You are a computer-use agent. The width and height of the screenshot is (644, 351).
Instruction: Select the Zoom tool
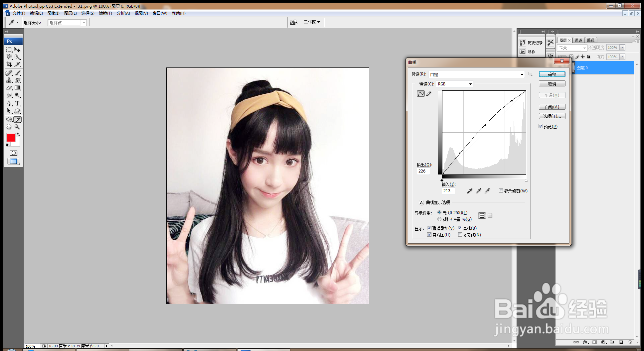pos(18,127)
